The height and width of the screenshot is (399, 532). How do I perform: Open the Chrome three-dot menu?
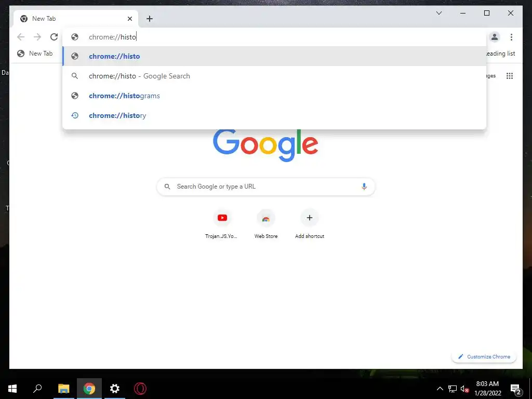[x=511, y=37]
